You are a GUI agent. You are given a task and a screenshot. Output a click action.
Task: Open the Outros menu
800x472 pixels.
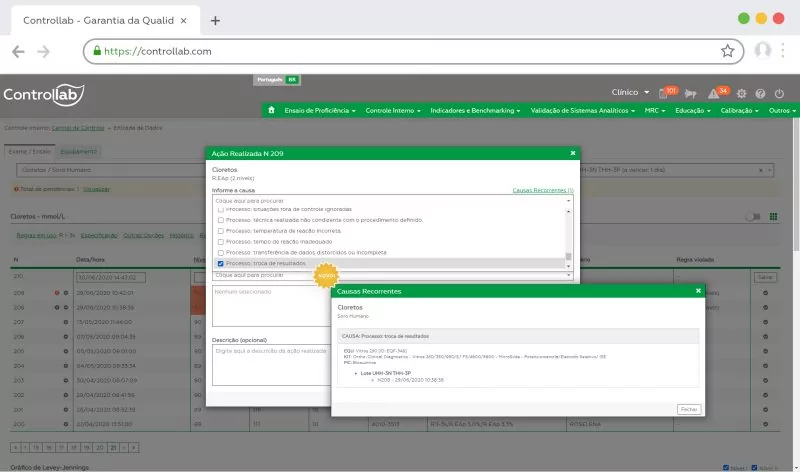coord(782,110)
